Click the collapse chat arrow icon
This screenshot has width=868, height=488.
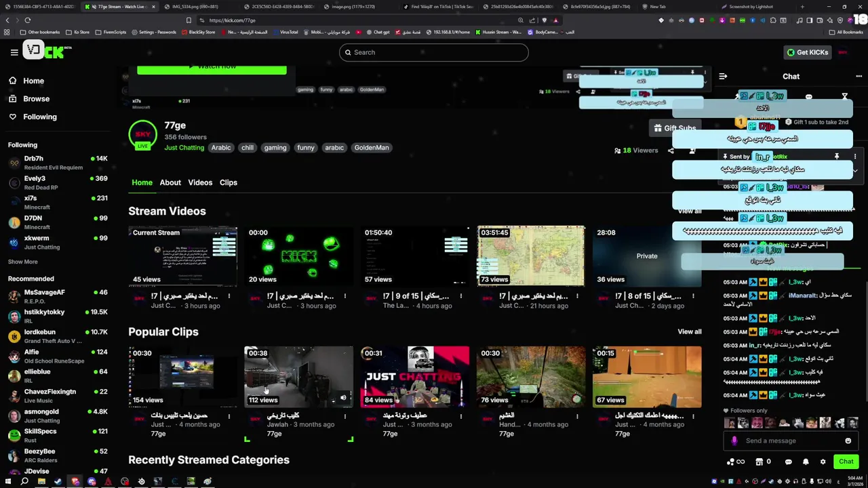click(x=723, y=77)
